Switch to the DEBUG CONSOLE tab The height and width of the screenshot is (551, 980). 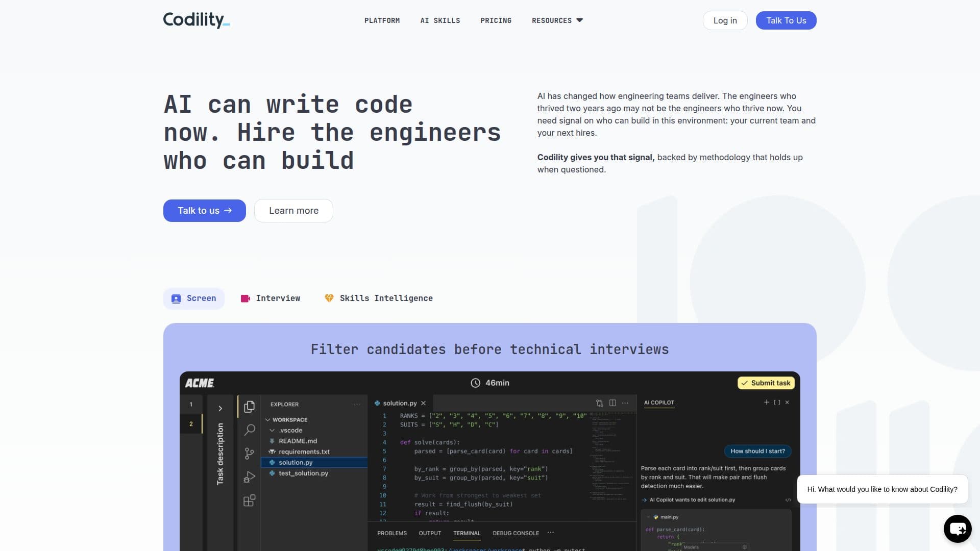[x=516, y=533]
